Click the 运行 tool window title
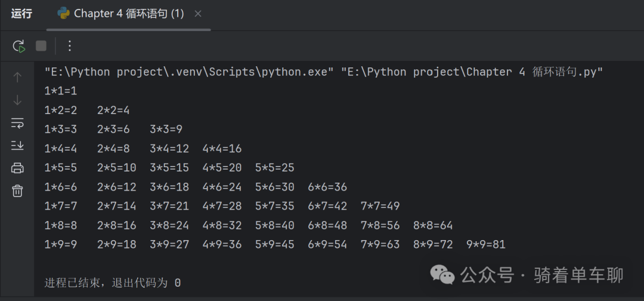644x301 pixels. click(21, 14)
